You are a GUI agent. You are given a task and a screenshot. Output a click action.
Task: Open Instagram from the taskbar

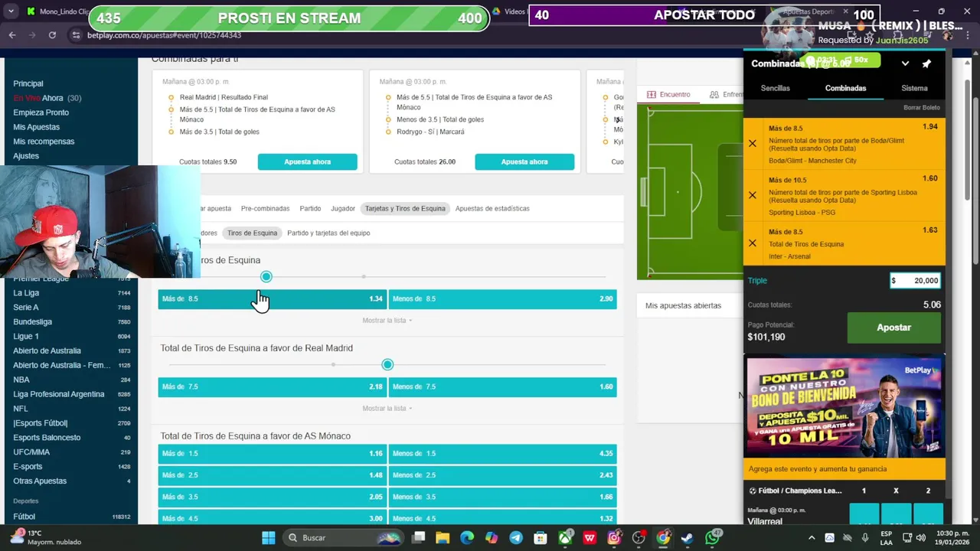614,537
